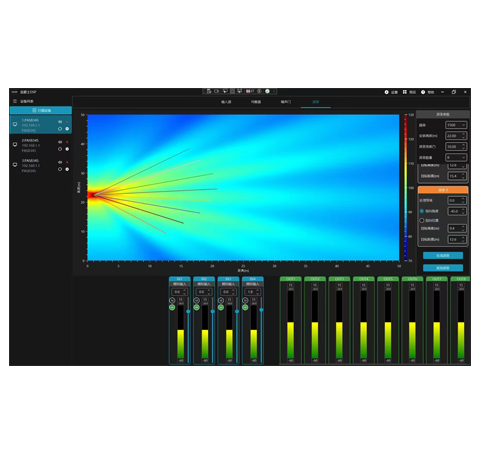Click the red status icon on the third device

click(x=67, y=162)
